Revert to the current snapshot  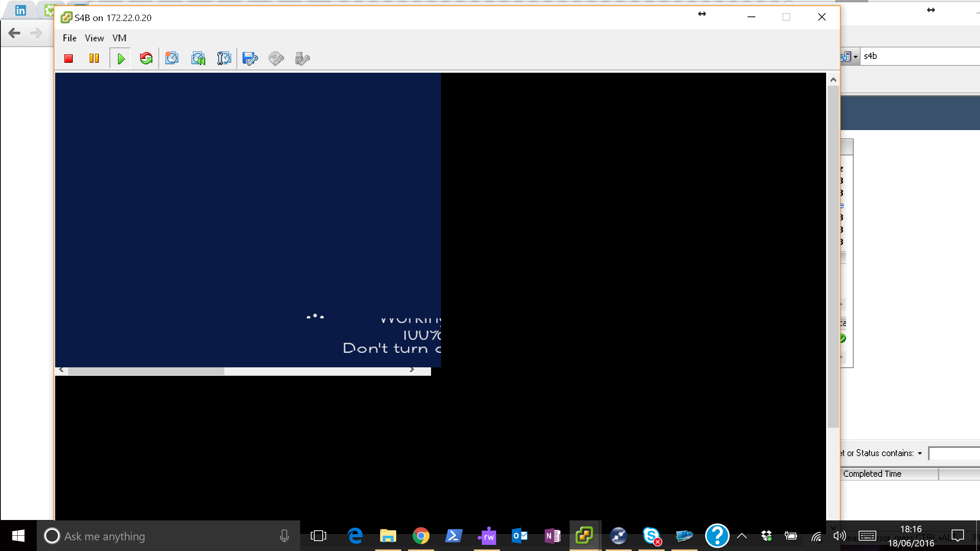198,58
